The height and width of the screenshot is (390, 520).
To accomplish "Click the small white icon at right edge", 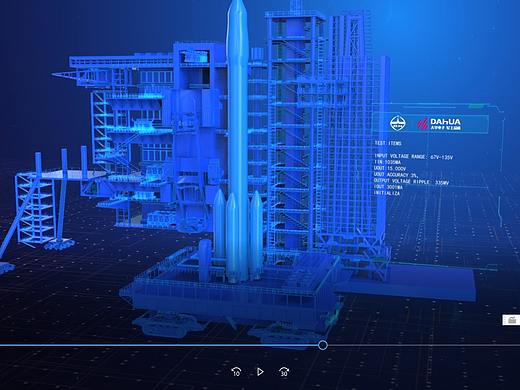I will pyautogui.click(x=511, y=320).
